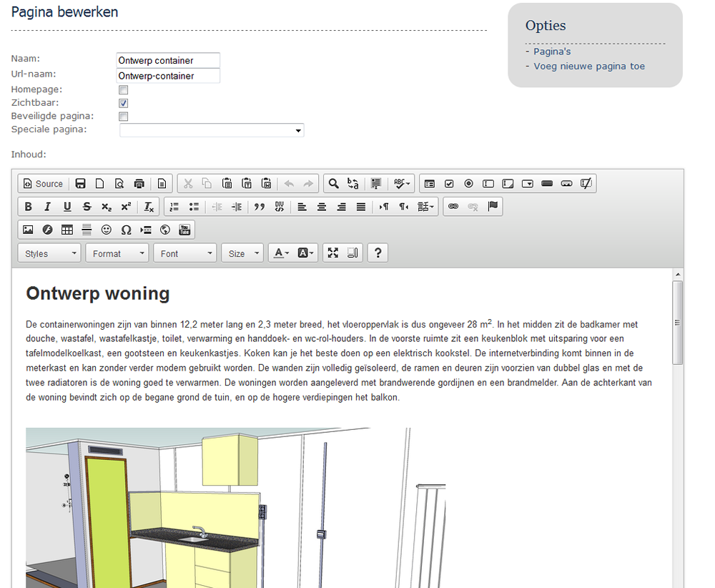Enable the Beveiligde pagina checkbox

pyautogui.click(x=124, y=117)
